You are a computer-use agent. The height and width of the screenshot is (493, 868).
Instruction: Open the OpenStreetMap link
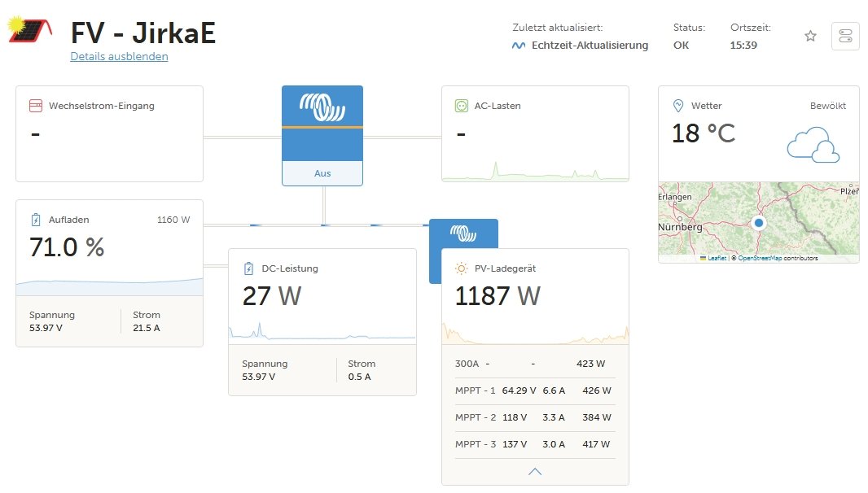coord(760,258)
